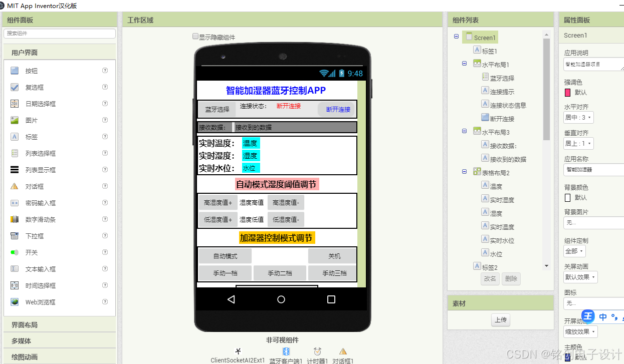Open the 缩放效果 animation dropdown
Viewport: 624px width, 364px height.
580,331
